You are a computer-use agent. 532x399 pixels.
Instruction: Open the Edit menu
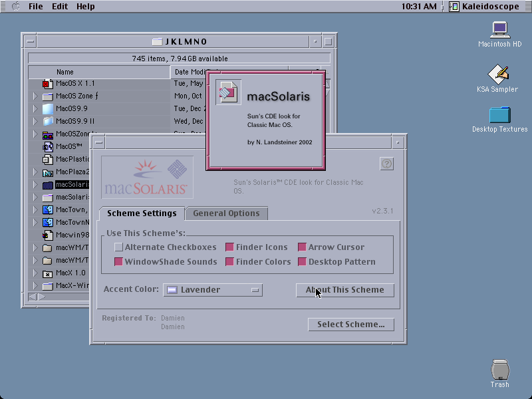pos(60,7)
